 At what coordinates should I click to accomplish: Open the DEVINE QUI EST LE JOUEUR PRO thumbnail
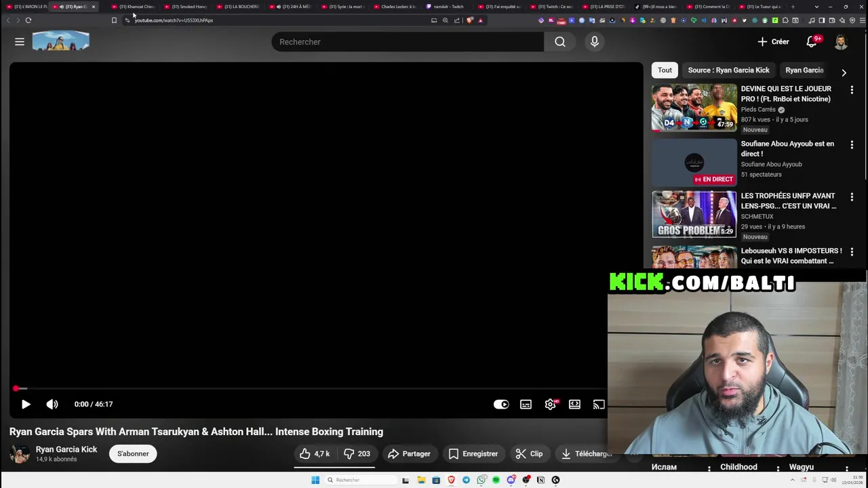tap(694, 107)
